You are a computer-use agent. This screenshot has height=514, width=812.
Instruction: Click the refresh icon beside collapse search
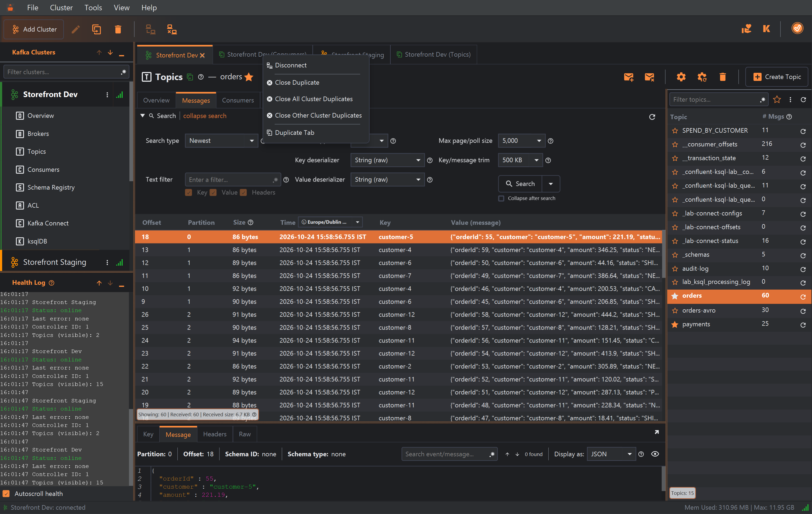click(652, 117)
